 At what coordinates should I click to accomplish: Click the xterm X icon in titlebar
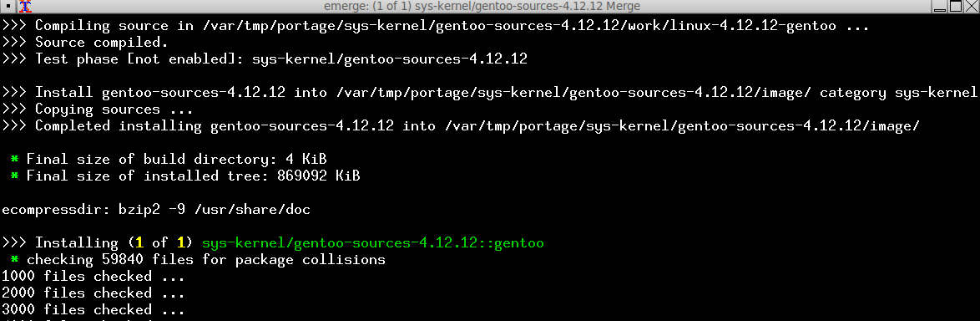tap(25, 6)
